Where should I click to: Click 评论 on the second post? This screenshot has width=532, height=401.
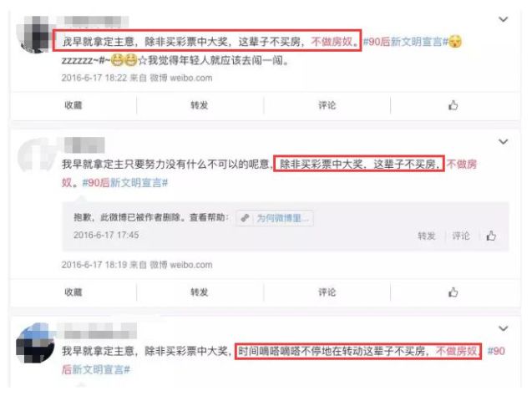coord(327,292)
